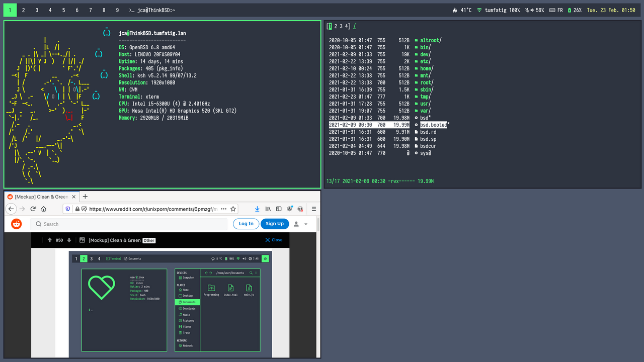Bookmark this page with the star

point(232,209)
